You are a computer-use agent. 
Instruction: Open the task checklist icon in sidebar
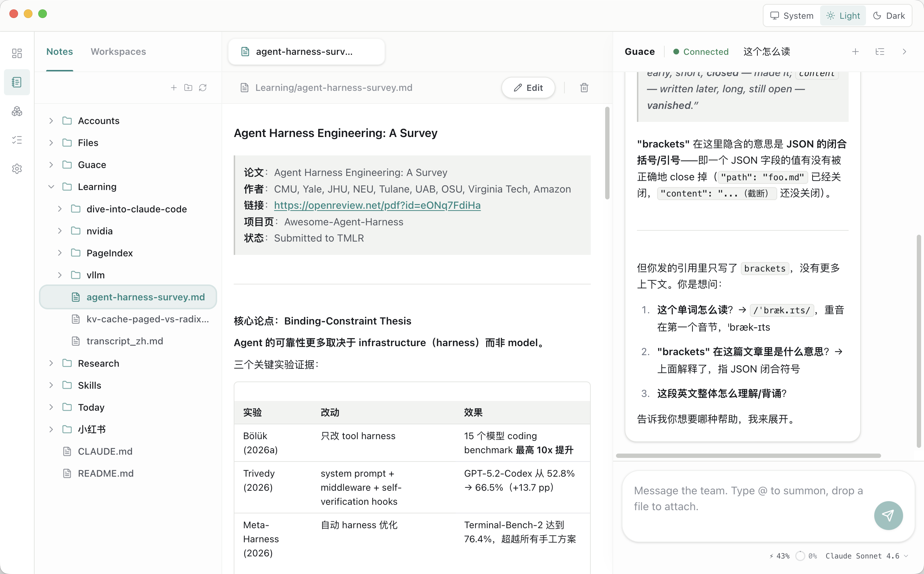pos(17,140)
